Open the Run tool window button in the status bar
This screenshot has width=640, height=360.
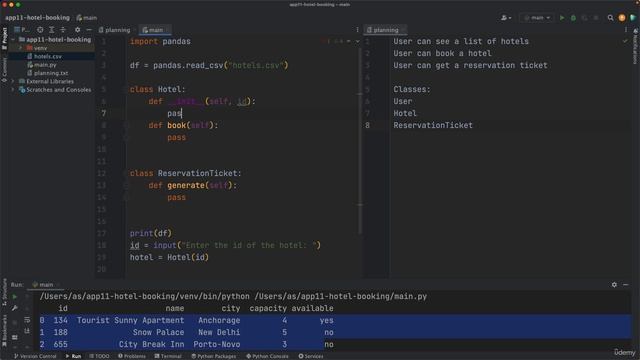coord(73,356)
